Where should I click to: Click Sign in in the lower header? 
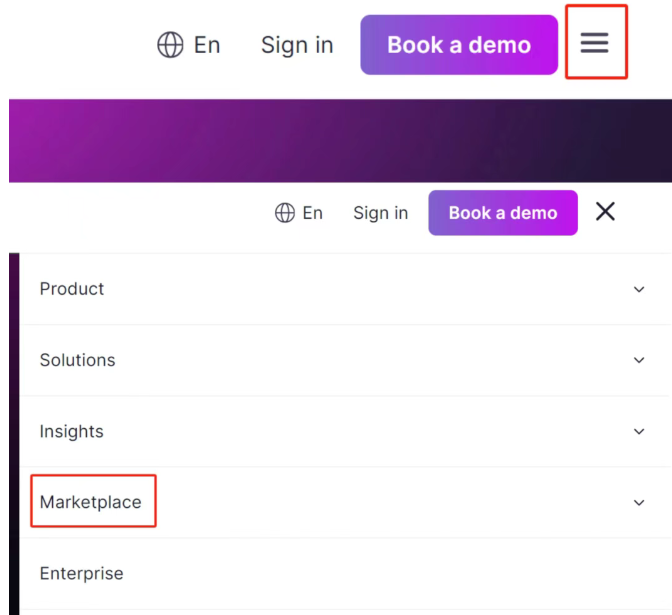pyautogui.click(x=381, y=213)
